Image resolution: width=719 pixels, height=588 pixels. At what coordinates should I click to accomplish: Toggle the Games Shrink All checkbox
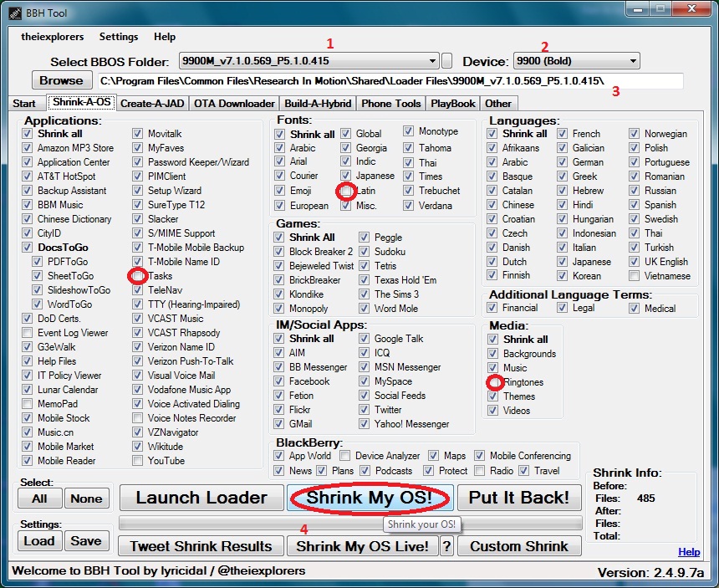[278, 238]
